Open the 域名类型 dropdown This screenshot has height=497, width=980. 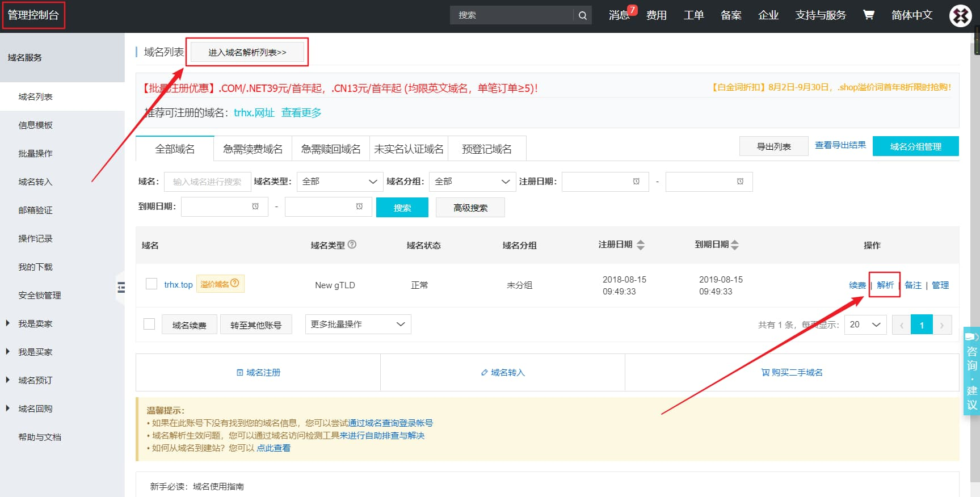[x=340, y=182]
